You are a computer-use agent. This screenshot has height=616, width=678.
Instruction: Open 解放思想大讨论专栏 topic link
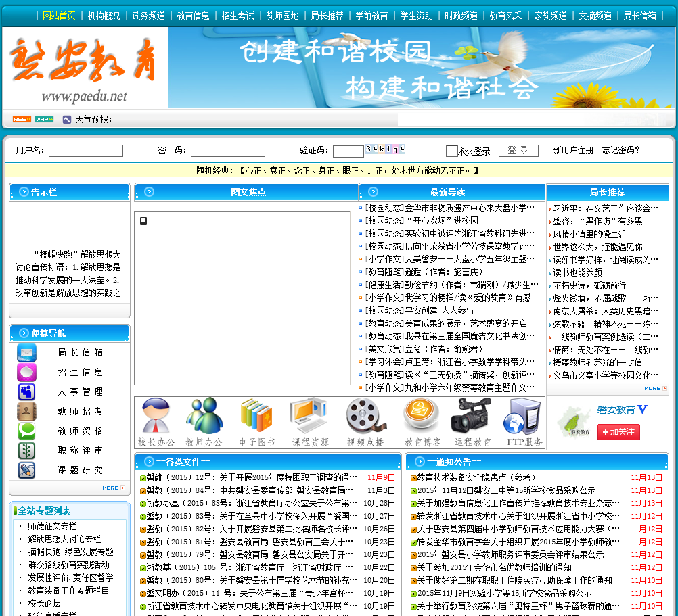(x=64, y=539)
